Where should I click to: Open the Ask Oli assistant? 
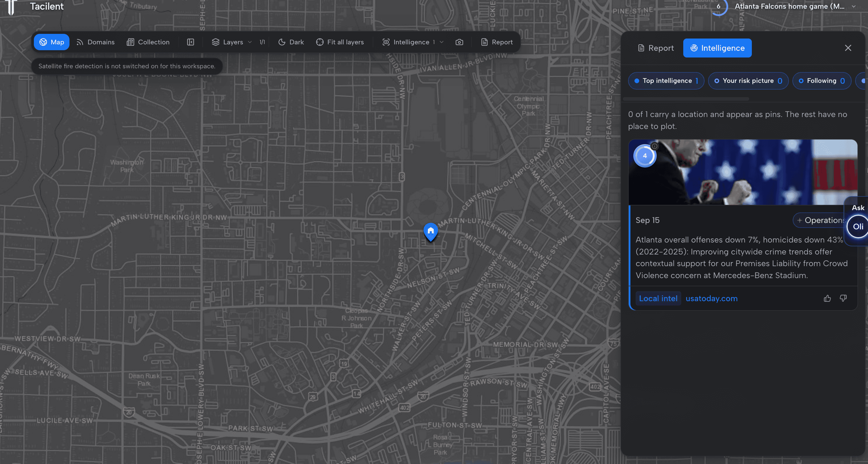pyautogui.click(x=858, y=226)
